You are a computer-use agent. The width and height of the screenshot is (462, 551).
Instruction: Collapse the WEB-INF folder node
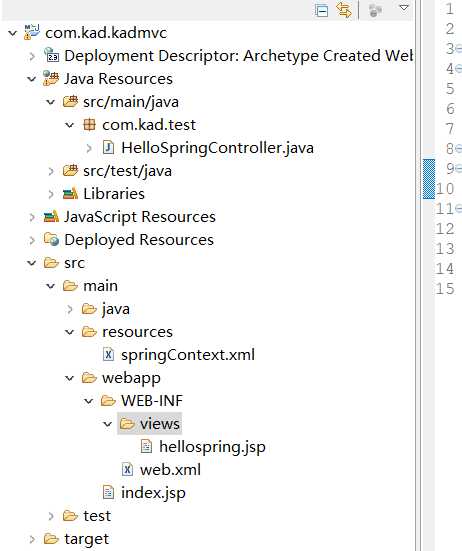[89, 401]
